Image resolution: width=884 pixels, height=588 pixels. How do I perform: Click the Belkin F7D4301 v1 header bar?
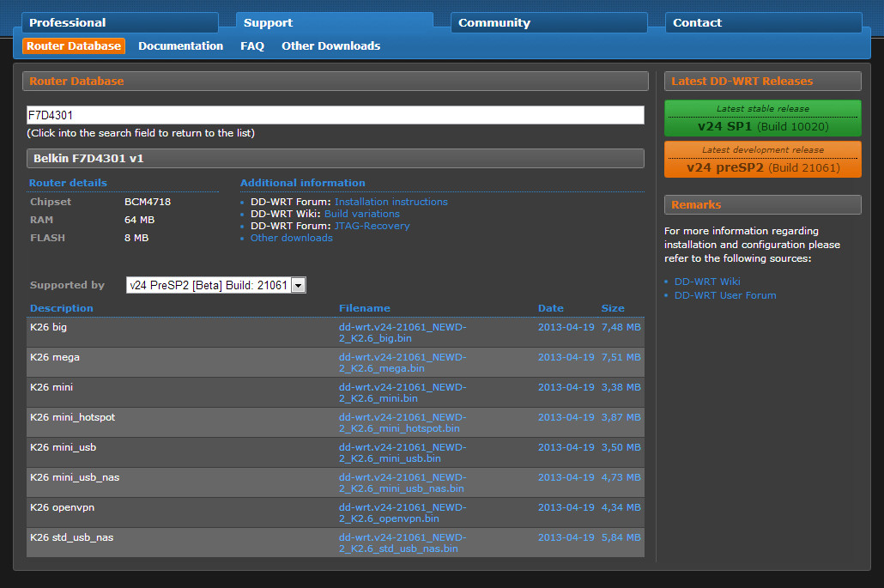(336, 159)
